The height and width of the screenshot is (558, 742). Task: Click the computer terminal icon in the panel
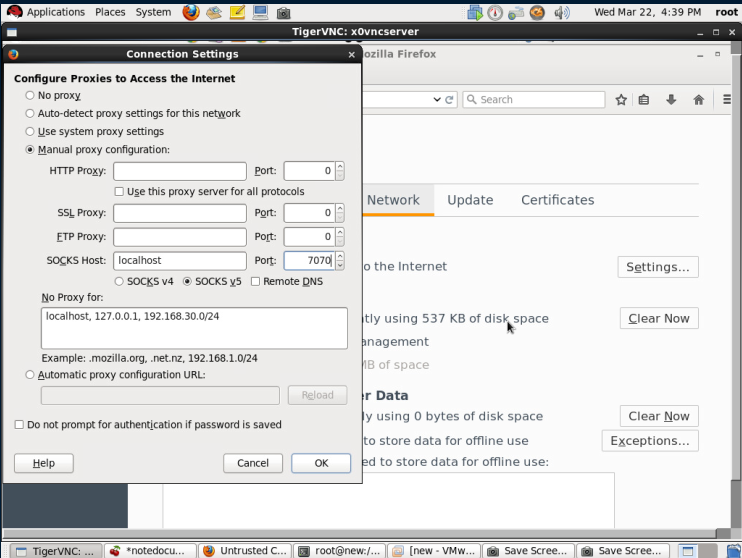[260, 12]
